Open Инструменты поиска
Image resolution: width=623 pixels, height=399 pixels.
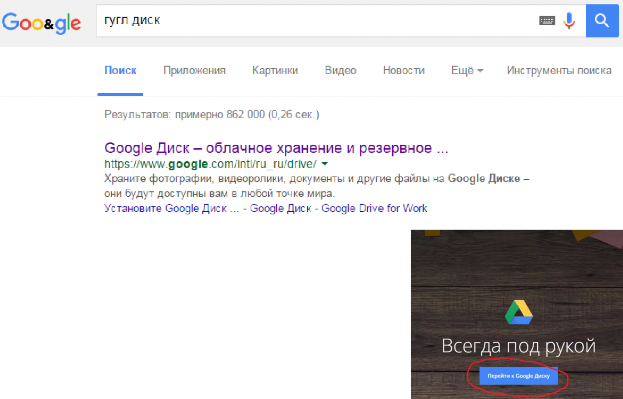559,70
